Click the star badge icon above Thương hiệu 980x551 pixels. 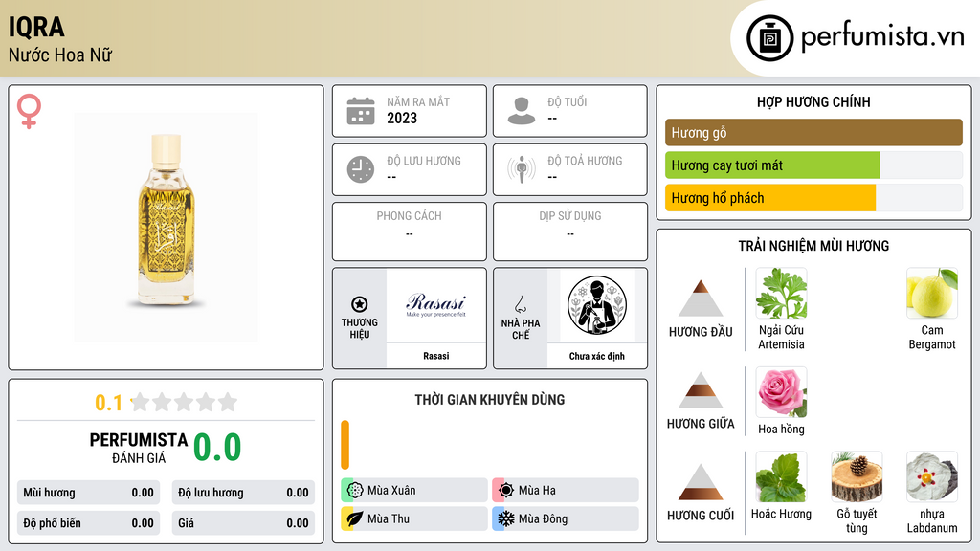click(360, 304)
